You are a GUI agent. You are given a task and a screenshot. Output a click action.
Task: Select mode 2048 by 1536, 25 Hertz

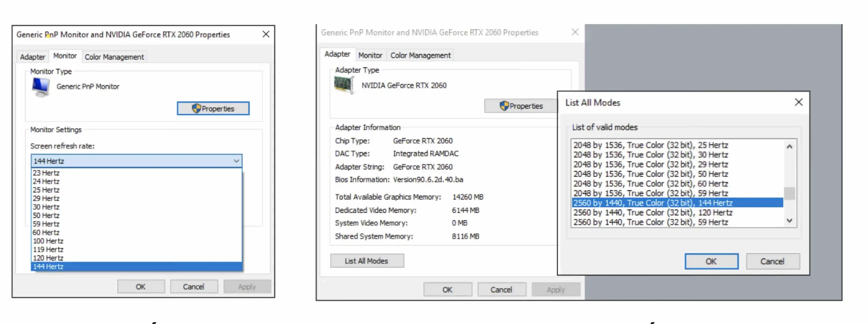pos(677,145)
